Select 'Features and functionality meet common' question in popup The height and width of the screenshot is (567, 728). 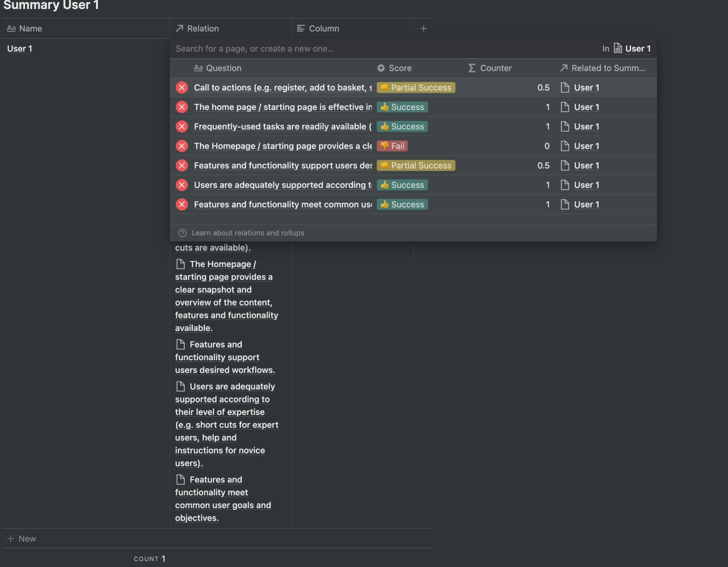coord(283,205)
